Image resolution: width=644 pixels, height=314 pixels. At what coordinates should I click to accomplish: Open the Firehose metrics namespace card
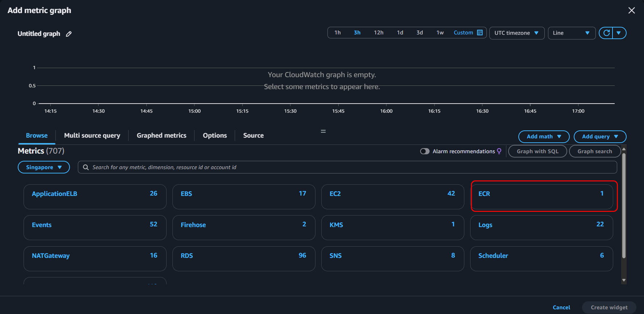[244, 227]
